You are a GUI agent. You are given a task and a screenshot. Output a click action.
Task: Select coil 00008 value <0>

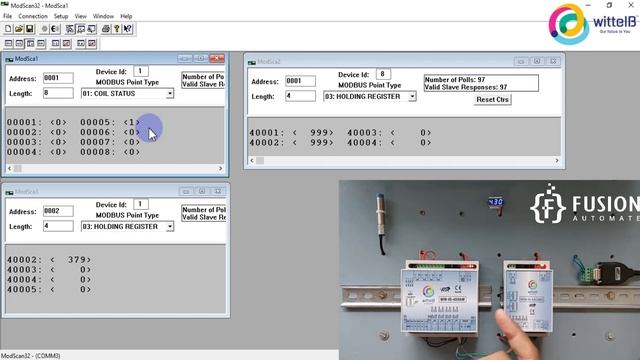[132, 152]
